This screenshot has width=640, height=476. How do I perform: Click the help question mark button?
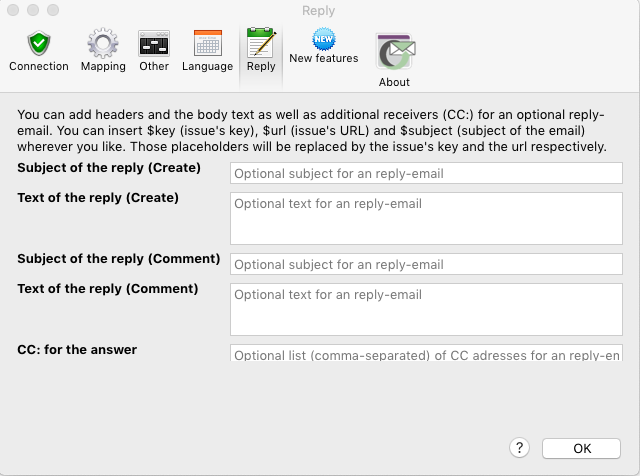pos(519,448)
